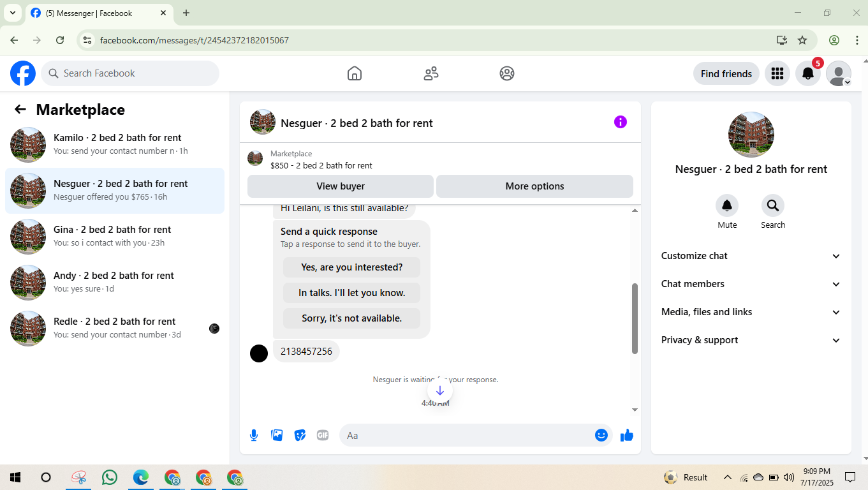Click the Result item in the taskbar
The image size is (868, 490).
click(686, 477)
